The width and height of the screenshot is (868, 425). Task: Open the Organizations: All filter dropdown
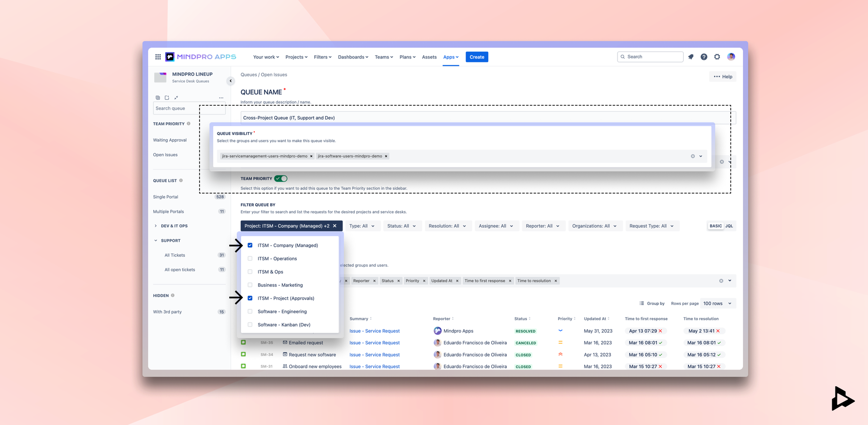[594, 226]
